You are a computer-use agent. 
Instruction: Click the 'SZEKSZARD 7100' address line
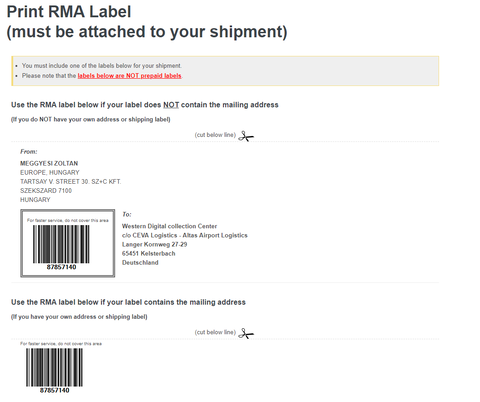[46, 191]
